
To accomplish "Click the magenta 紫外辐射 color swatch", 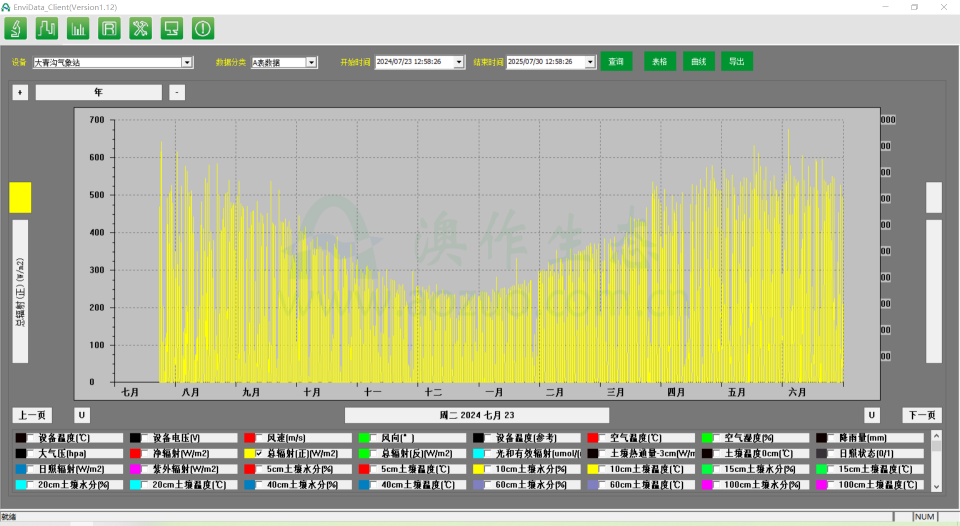I will tap(135, 469).
